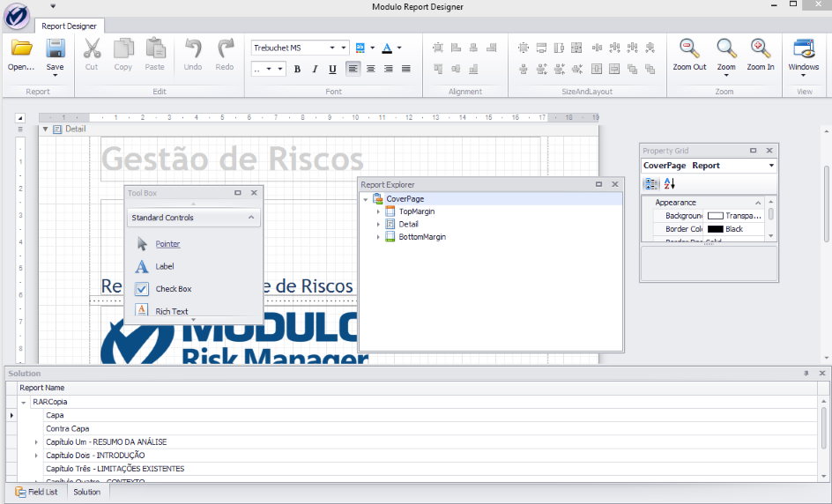
Task: Expand TopMargin node in Report Explorer
Action: (x=378, y=211)
